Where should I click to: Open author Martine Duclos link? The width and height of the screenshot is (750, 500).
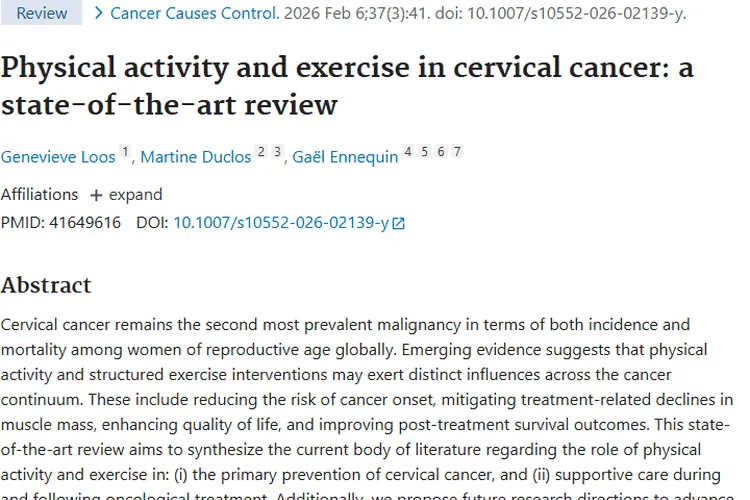[x=195, y=157]
